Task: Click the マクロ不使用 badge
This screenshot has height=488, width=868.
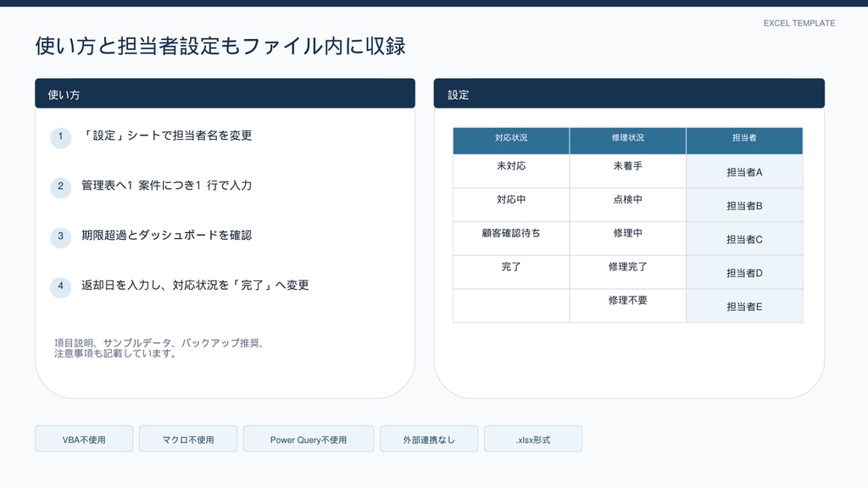Action: point(188,439)
